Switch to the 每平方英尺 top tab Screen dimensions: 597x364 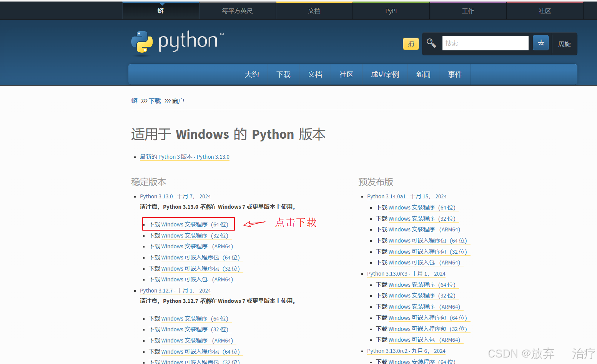(237, 11)
